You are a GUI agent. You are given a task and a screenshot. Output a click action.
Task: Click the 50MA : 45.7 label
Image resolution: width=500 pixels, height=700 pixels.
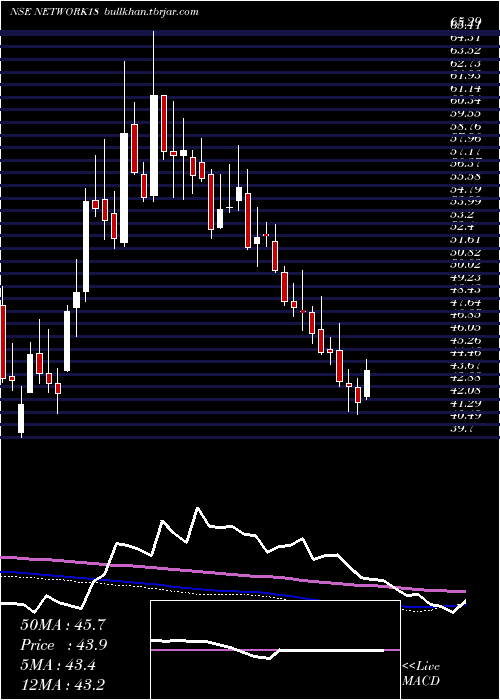tap(63, 625)
